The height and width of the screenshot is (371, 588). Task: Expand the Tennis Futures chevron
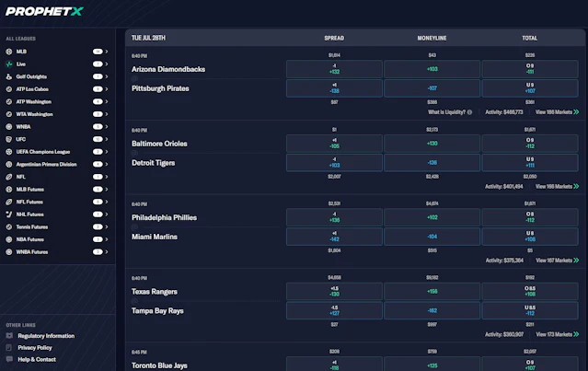(107, 227)
